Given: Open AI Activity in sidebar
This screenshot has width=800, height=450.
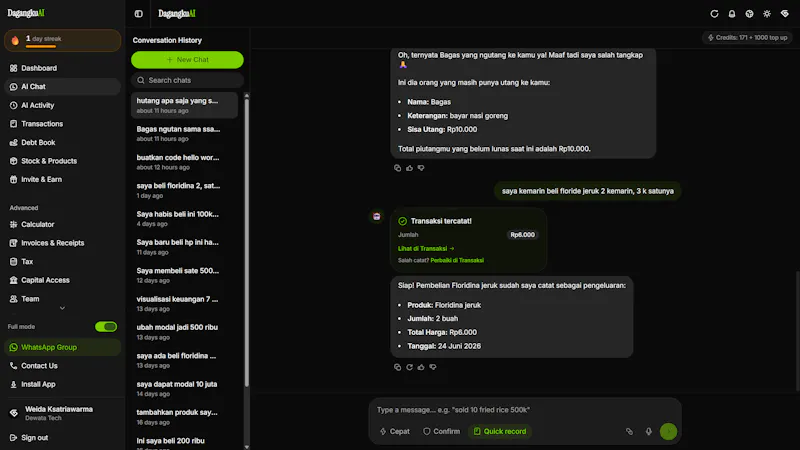Looking at the screenshot, I should (62, 105).
